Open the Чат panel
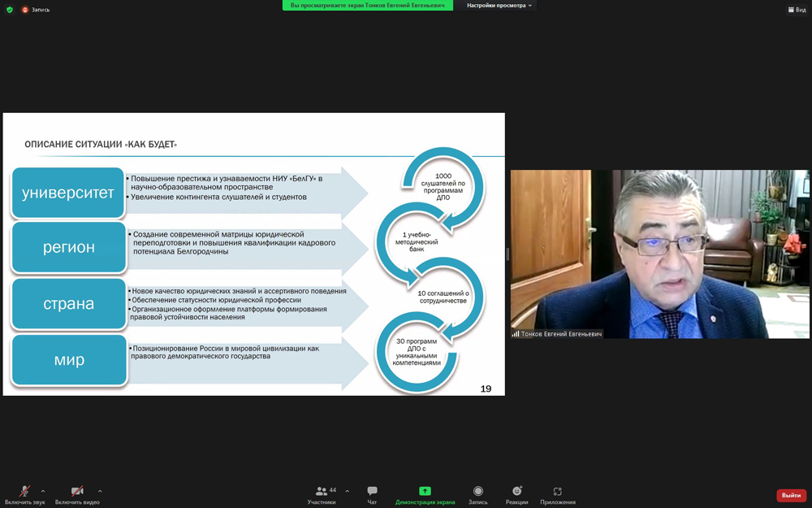 tap(372, 495)
